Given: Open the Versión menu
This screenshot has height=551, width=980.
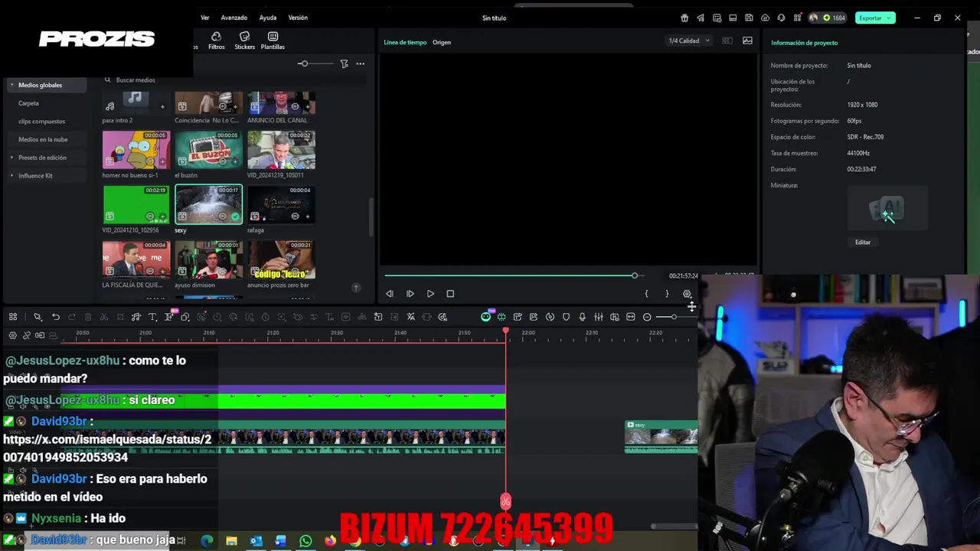Looking at the screenshot, I should 298,18.
